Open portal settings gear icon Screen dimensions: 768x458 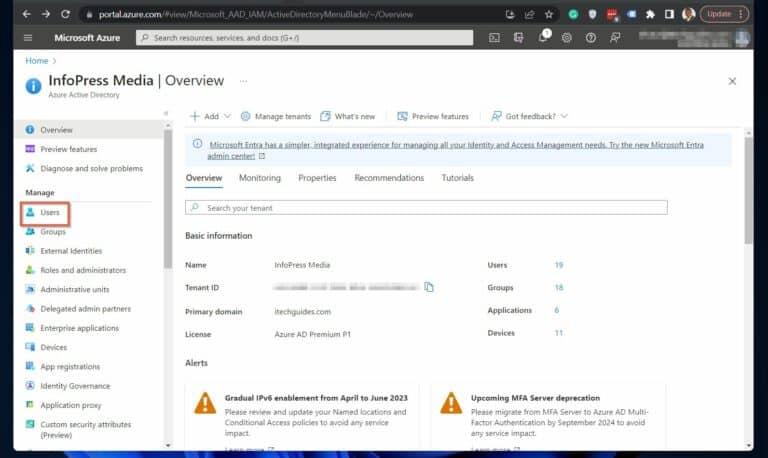coord(567,38)
